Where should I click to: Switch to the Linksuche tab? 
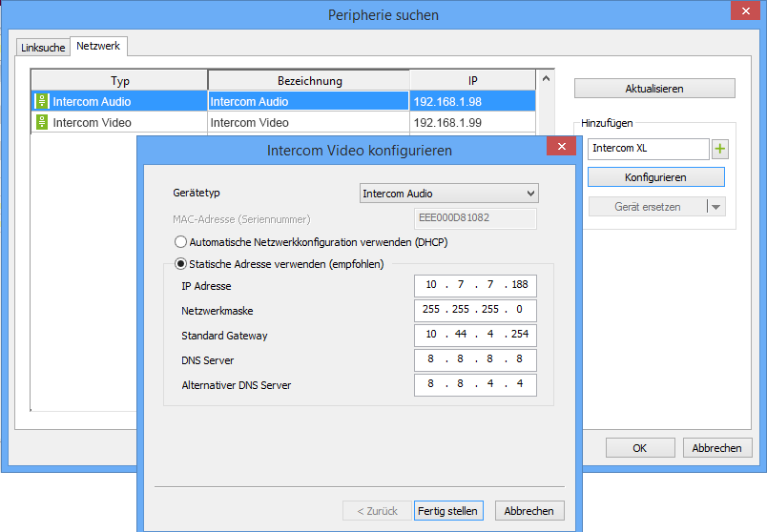click(x=43, y=47)
